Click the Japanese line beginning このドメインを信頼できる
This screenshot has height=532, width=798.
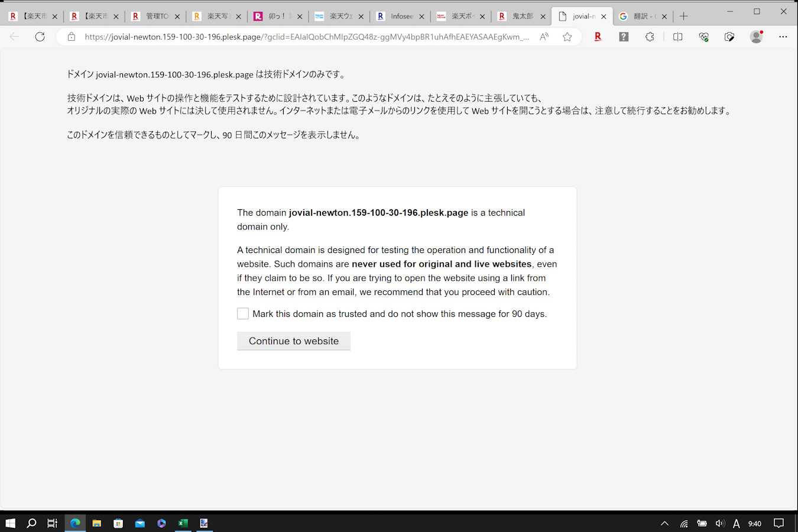coord(214,135)
